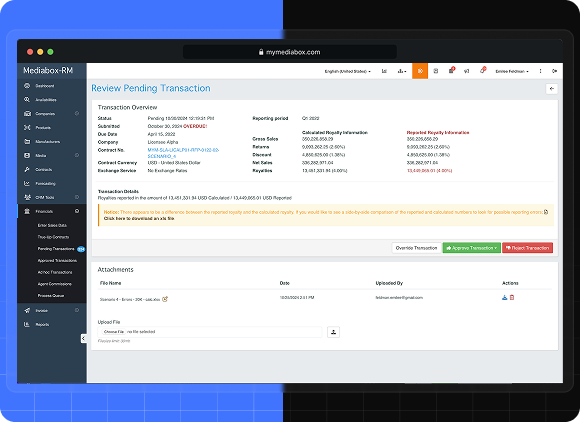The width and height of the screenshot is (580, 422).
Task: Open Approved Transactions submenu item
Action: point(57,261)
